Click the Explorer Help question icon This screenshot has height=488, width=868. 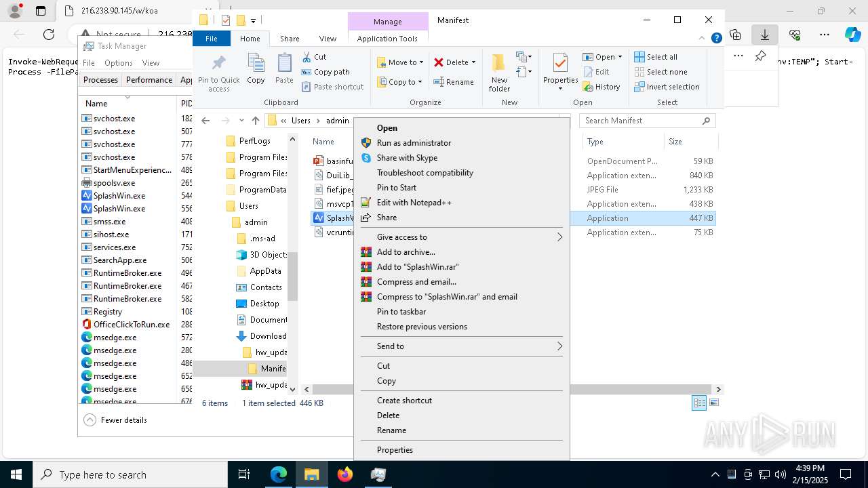tap(716, 39)
